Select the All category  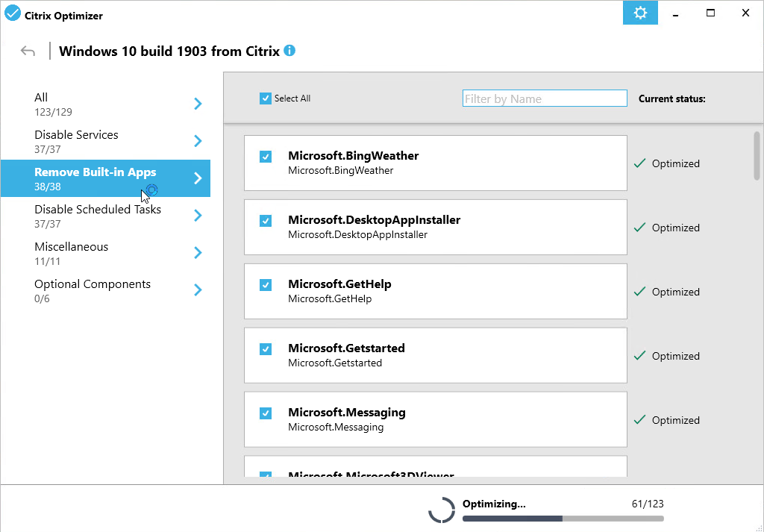[105, 104]
